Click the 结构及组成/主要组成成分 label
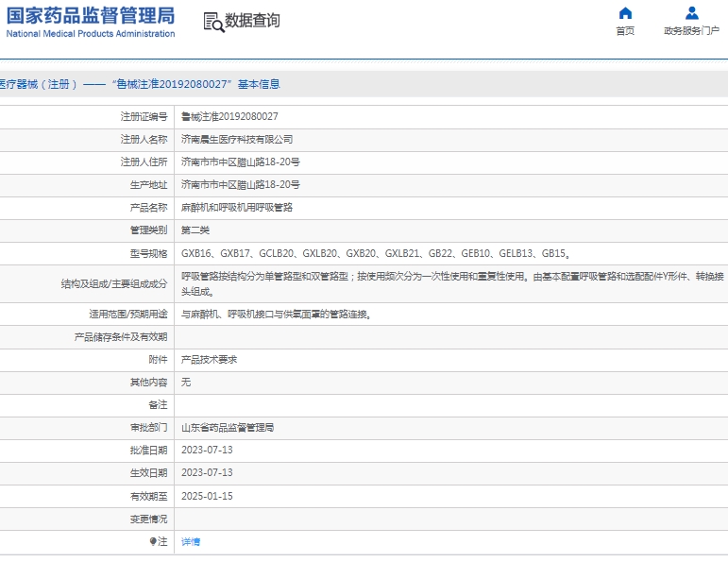This screenshot has width=728, height=562. click(114, 283)
